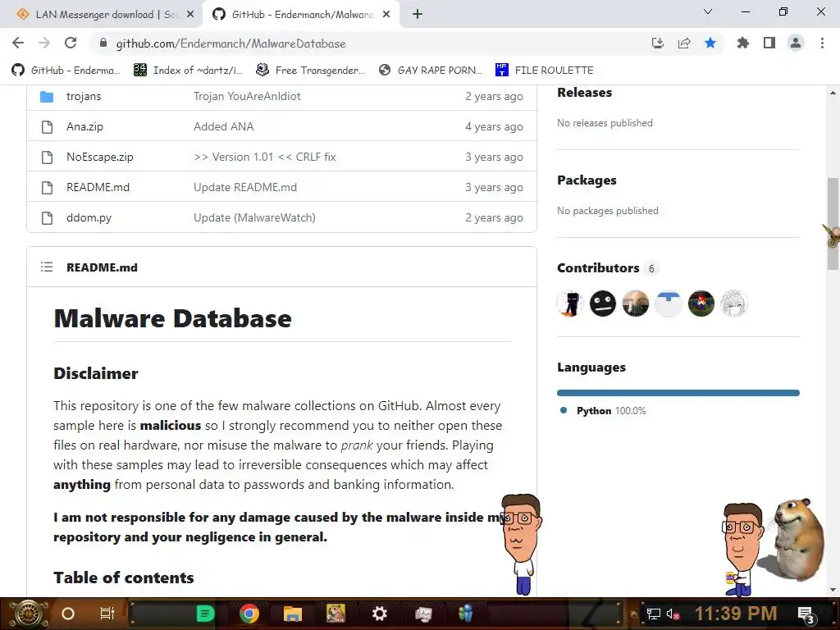Open Chrome's three-dot menu
Image resolution: width=840 pixels, height=630 pixels.
[x=822, y=43]
